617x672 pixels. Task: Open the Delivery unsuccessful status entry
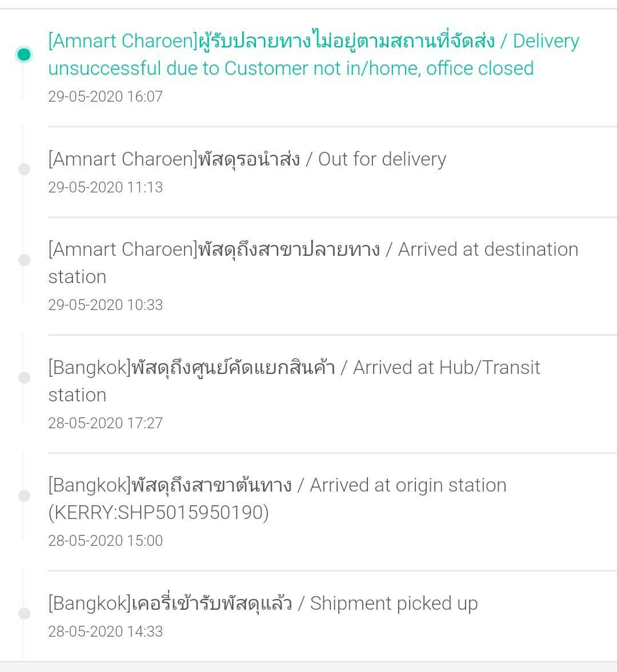[x=314, y=54]
